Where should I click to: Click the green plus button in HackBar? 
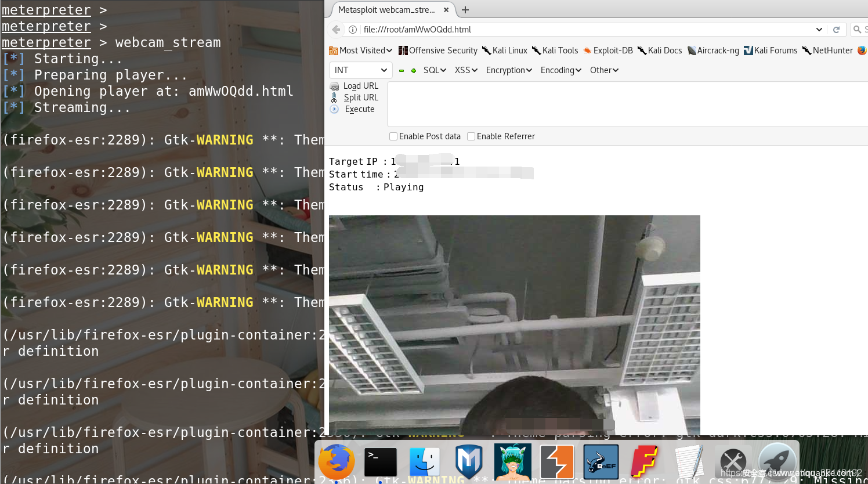tap(414, 71)
